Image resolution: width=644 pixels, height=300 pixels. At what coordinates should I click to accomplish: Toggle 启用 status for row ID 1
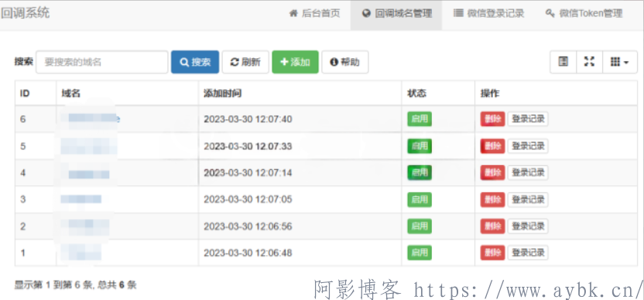(x=420, y=252)
